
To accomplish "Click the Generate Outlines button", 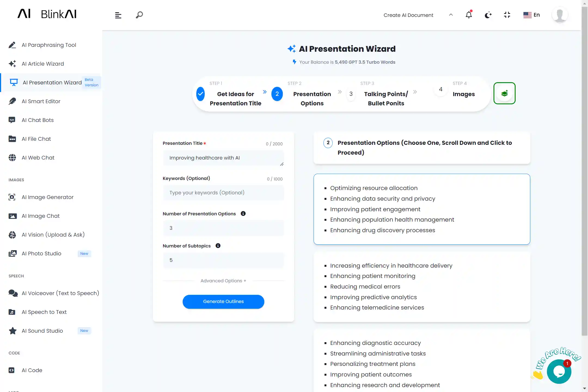I will [223, 301].
